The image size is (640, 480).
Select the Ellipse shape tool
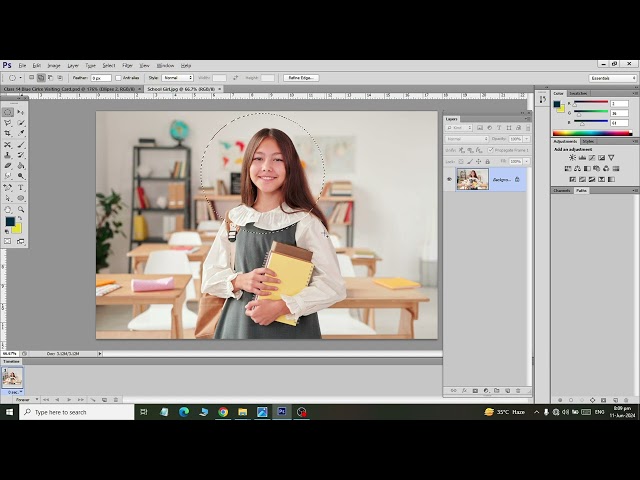pyautogui.click(x=21, y=198)
